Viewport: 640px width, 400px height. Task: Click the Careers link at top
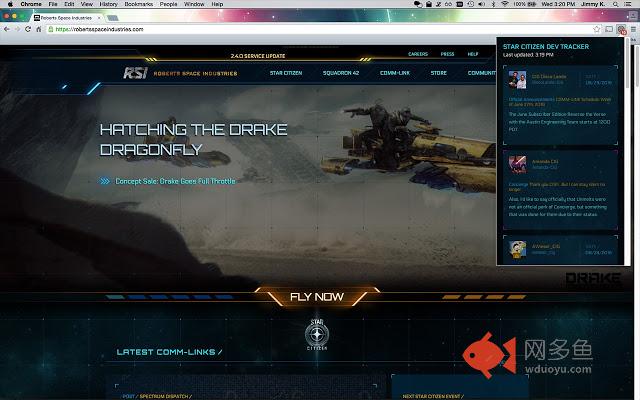tap(418, 54)
